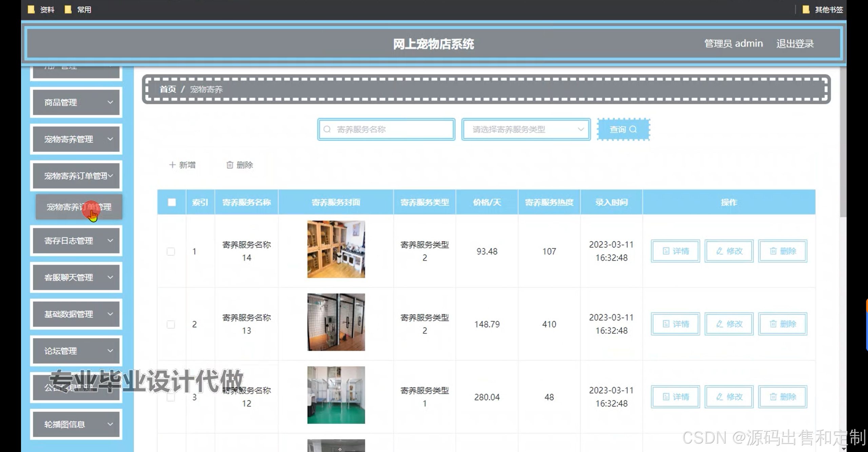Check the checkbox for row 1
The width and height of the screenshot is (868, 452).
coord(171,251)
